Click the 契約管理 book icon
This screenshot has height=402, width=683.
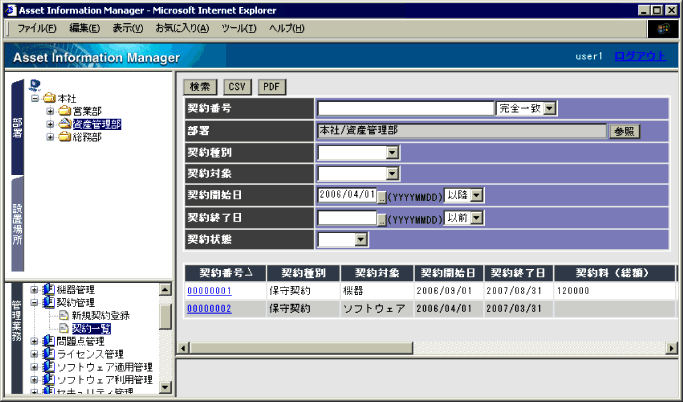[48, 302]
